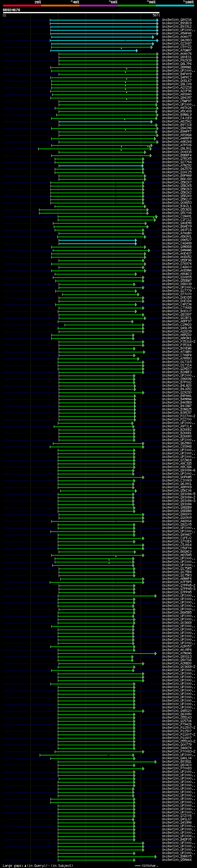
Task: Open hit UniRef100_B9I912
Action: point(177,26)
